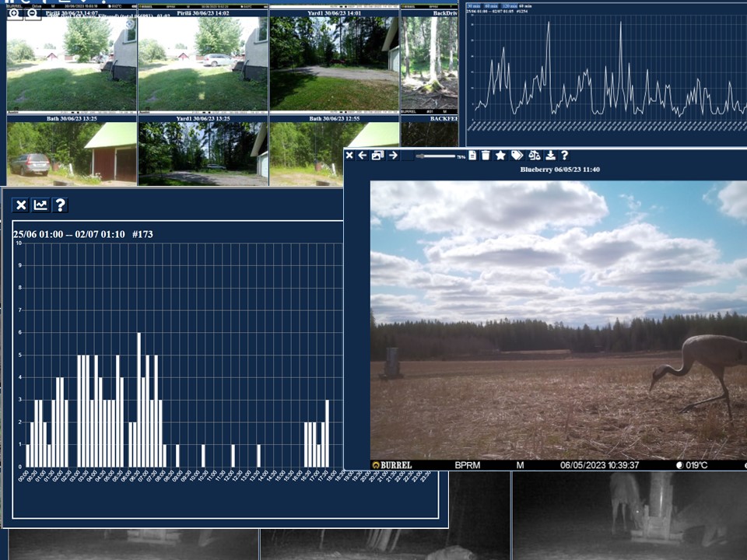Click the zoom in magnifier icon

(x=14, y=14)
